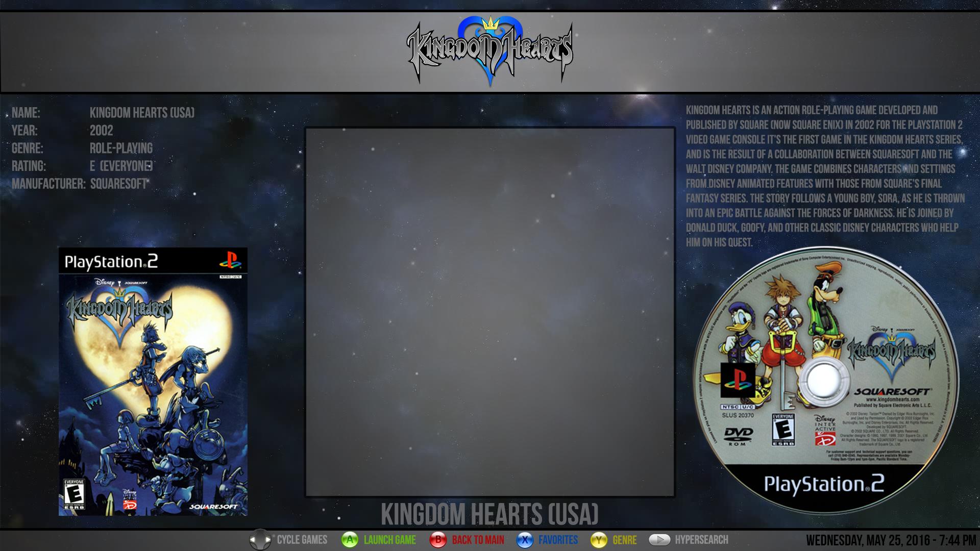Select the Cycle Games label
The width and height of the screenshot is (980, 551).
(x=302, y=540)
